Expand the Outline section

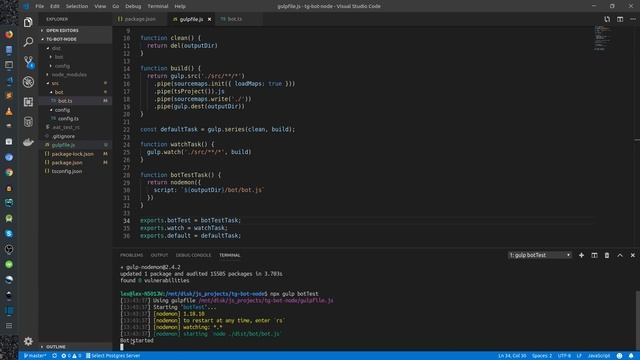(75, 347)
